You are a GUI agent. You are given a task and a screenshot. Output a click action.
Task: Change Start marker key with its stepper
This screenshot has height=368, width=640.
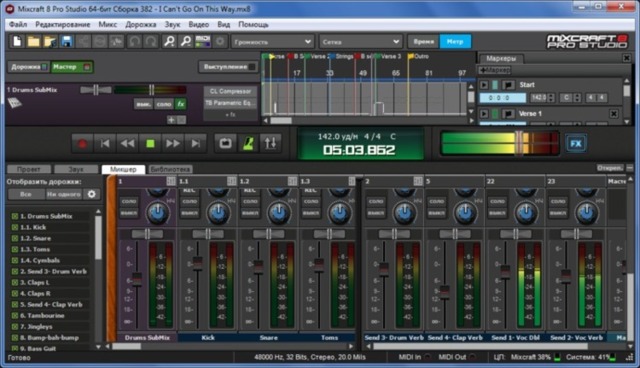click(x=577, y=98)
